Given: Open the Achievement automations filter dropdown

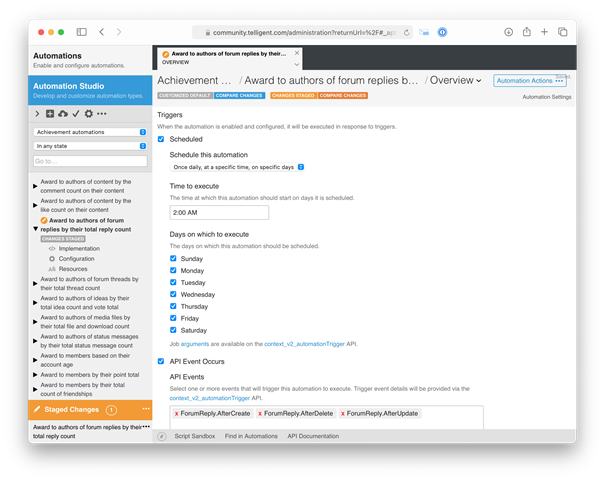Looking at the screenshot, I should coord(90,132).
